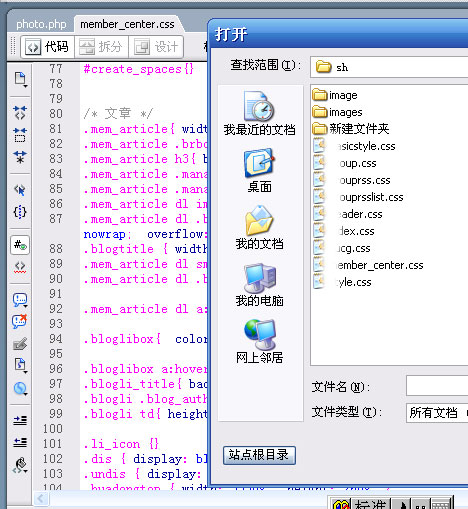Go to 桌面 in the places bar
This screenshot has width=468, height=509.
pos(259,170)
